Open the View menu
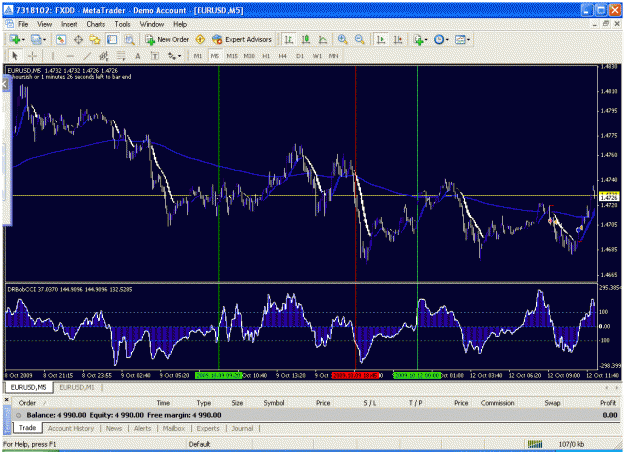The image size is (625, 452). [x=45, y=24]
